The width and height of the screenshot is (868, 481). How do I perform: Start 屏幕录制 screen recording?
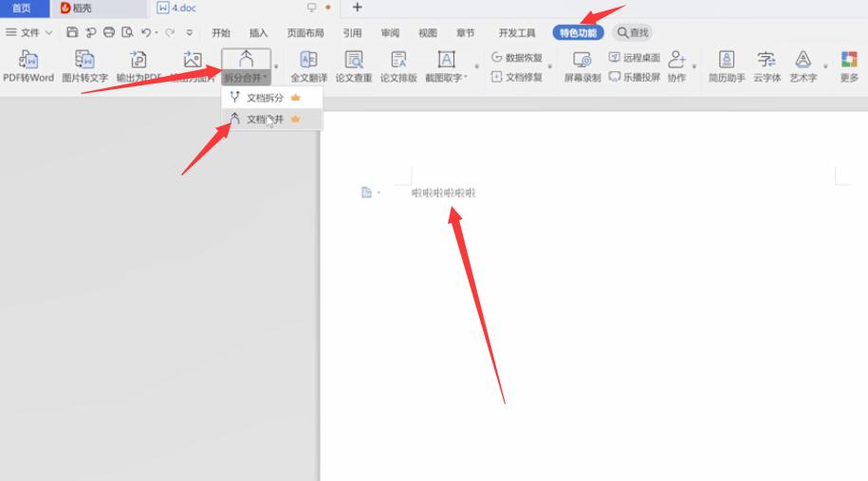coord(582,65)
